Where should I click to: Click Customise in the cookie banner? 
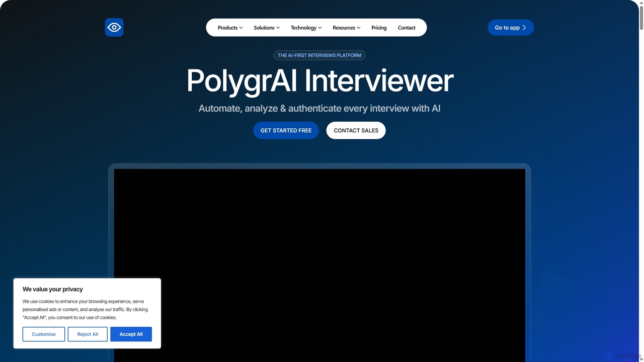coord(44,334)
